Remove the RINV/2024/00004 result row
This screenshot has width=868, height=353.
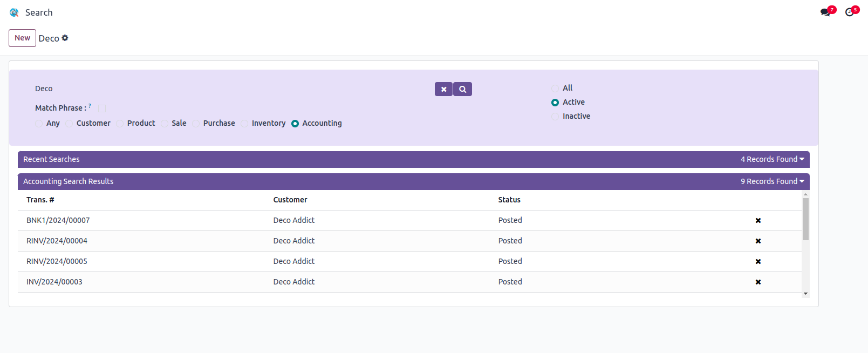point(758,241)
